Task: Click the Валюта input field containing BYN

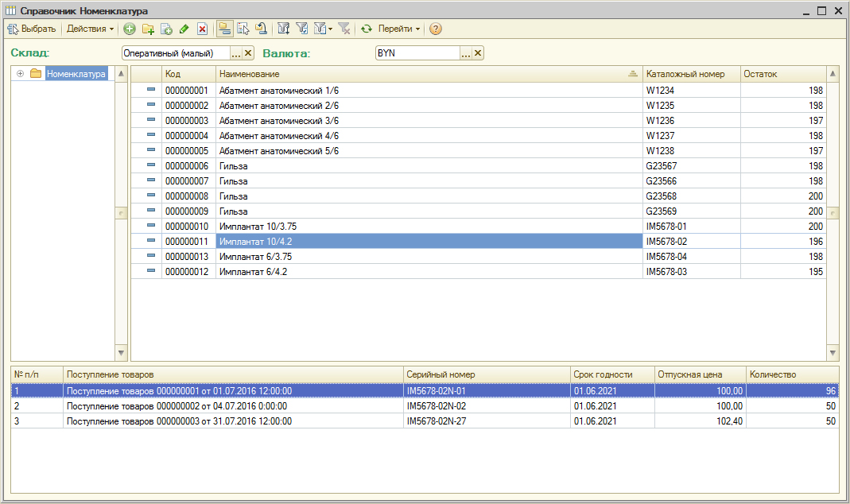Action: (x=417, y=53)
